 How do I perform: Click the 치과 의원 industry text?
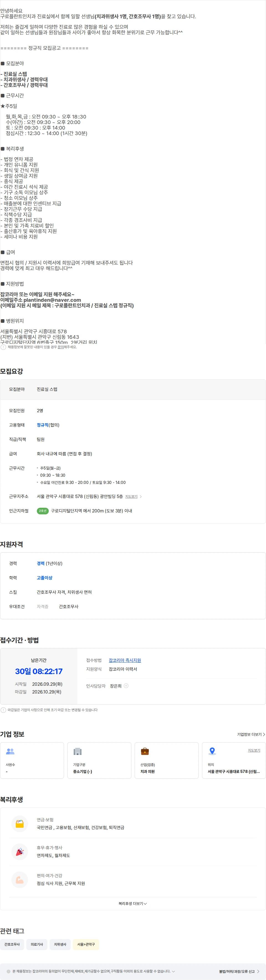coord(148,772)
